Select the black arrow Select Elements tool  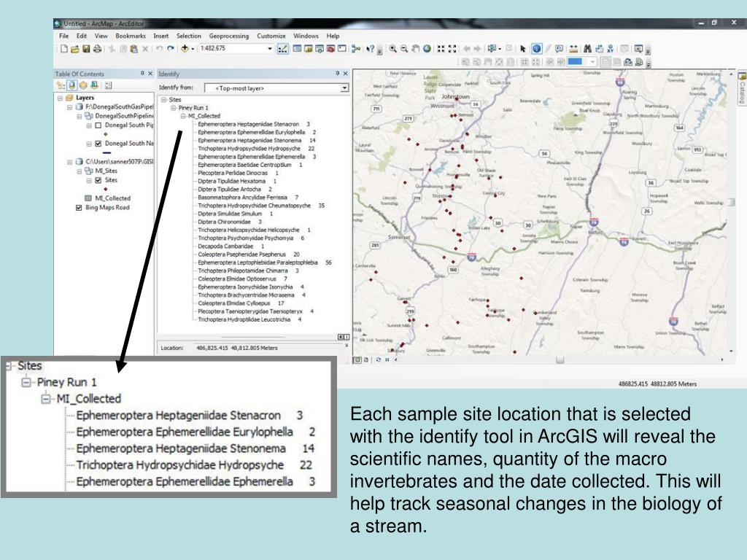(x=523, y=49)
